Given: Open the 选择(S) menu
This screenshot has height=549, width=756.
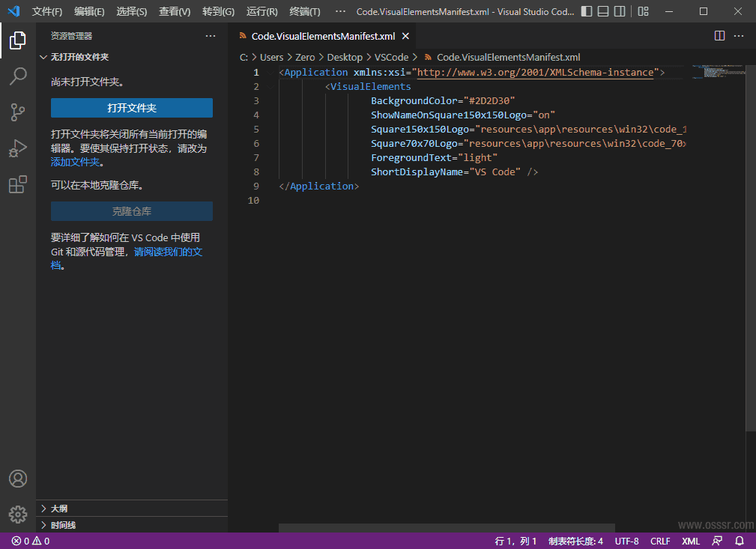Looking at the screenshot, I should [x=132, y=11].
